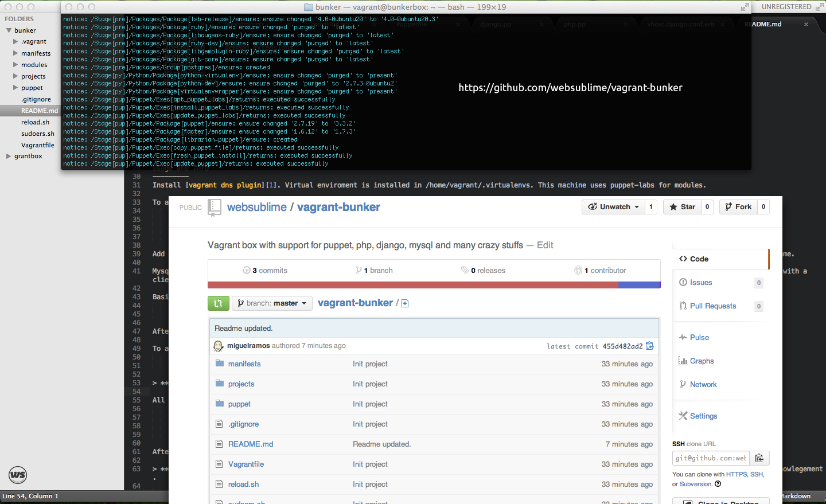Click the red segment of the language bar

click(412, 285)
